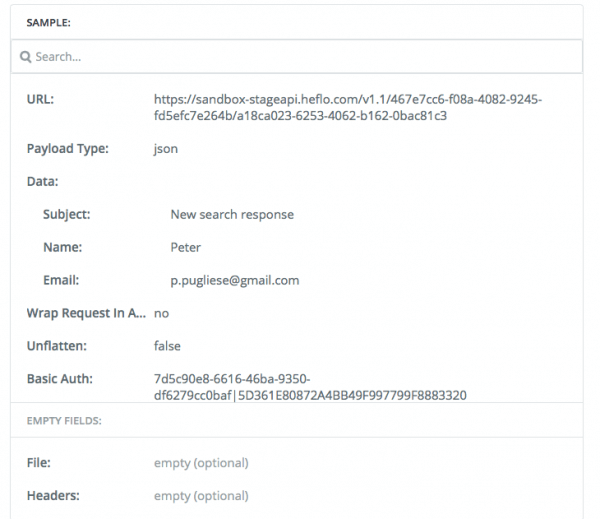This screenshot has height=519, width=600.
Task: Click the EMPTY FIELDS section header
Action: coord(64,421)
